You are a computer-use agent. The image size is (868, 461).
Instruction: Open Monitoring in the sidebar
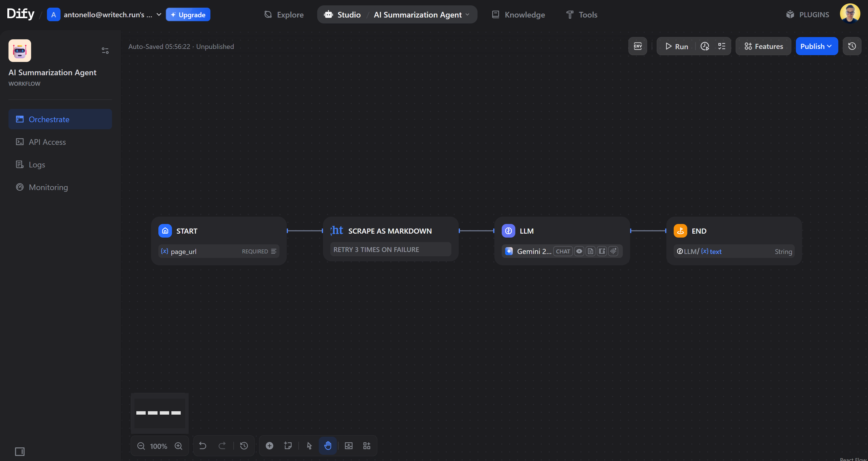click(48, 187)
